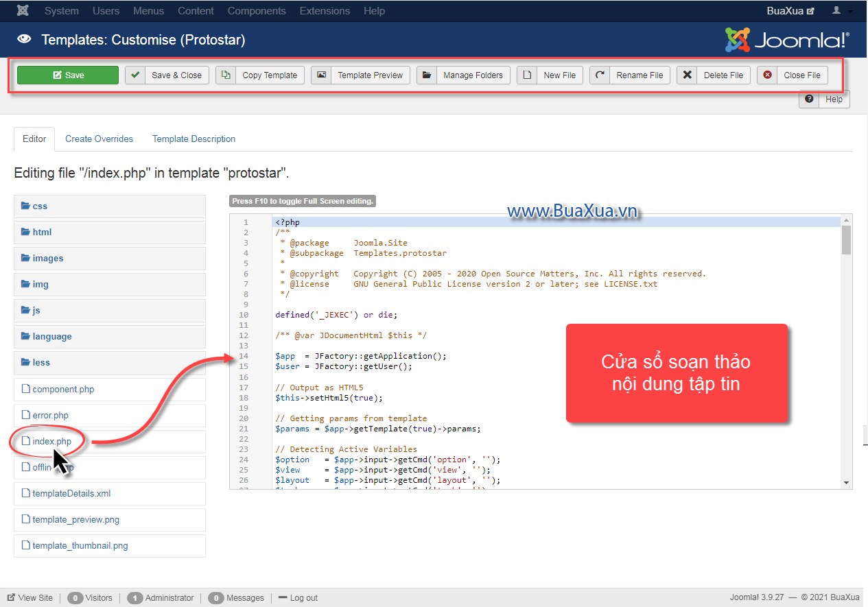Click the Manage Folders button label
This screenshot has width=868, height=607.
(473, 75)
